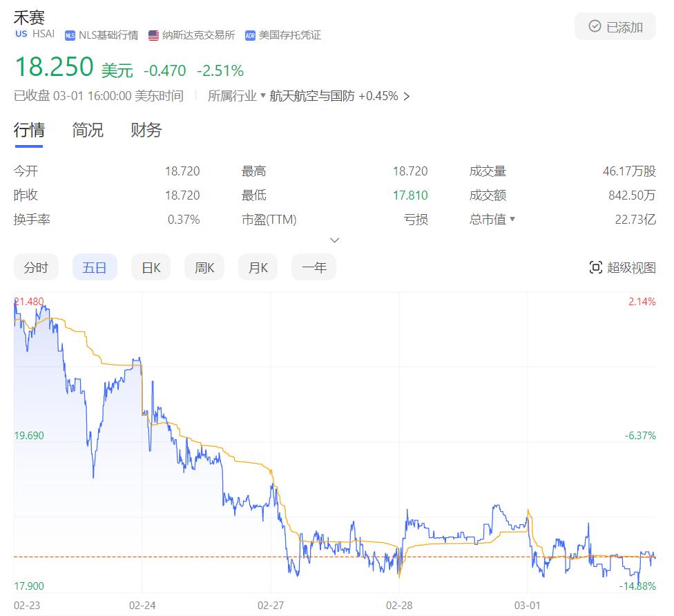Select the 分时 chart view
The height and width of the screenshot is (616, 674).
(36, 267)
